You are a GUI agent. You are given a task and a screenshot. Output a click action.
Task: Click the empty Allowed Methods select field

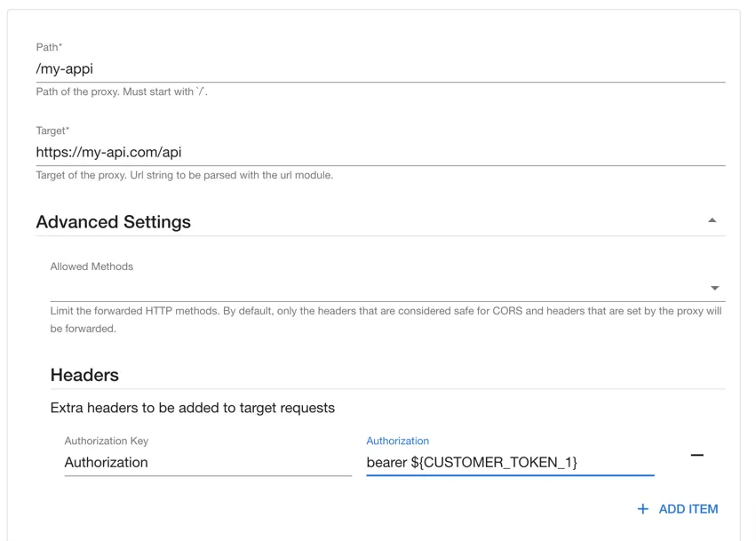(373, 288)
